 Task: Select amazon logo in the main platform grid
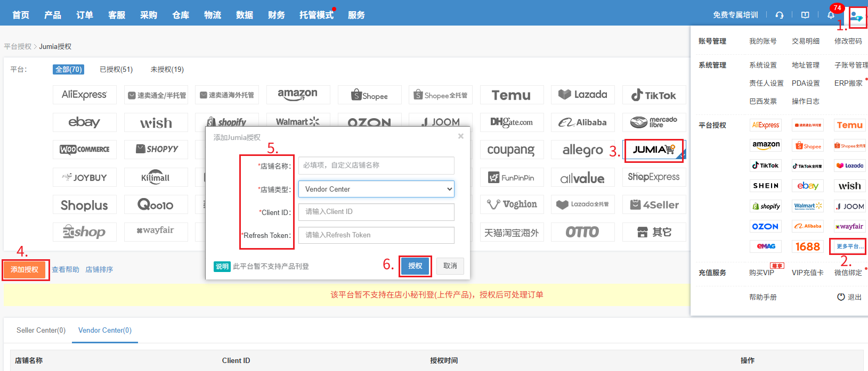click(298, 95)
